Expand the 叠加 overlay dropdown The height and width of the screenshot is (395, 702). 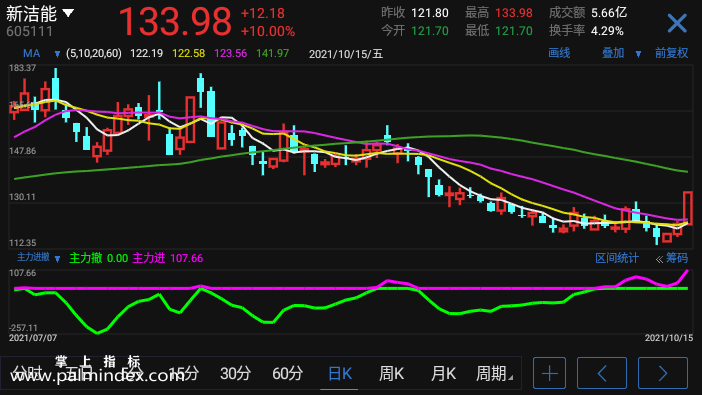(638, 54)
